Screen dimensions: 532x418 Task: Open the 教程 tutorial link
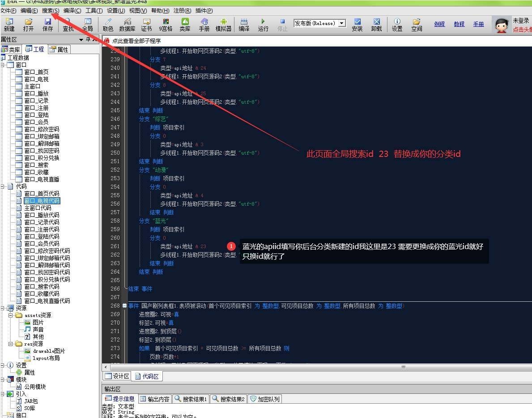pos(459,24)
